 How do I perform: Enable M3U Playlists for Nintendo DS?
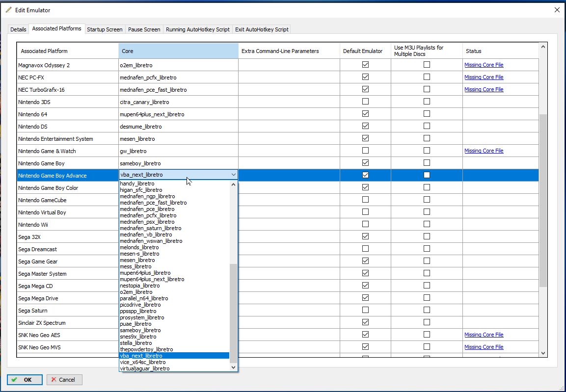click(427, 126)
